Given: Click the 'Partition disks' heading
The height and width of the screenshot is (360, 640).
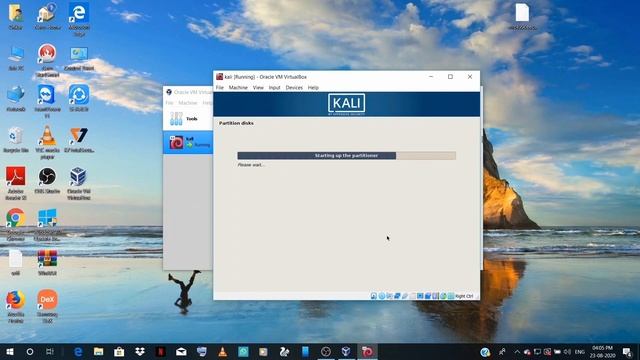Looking at the screenshot, I should coord(236,123).
